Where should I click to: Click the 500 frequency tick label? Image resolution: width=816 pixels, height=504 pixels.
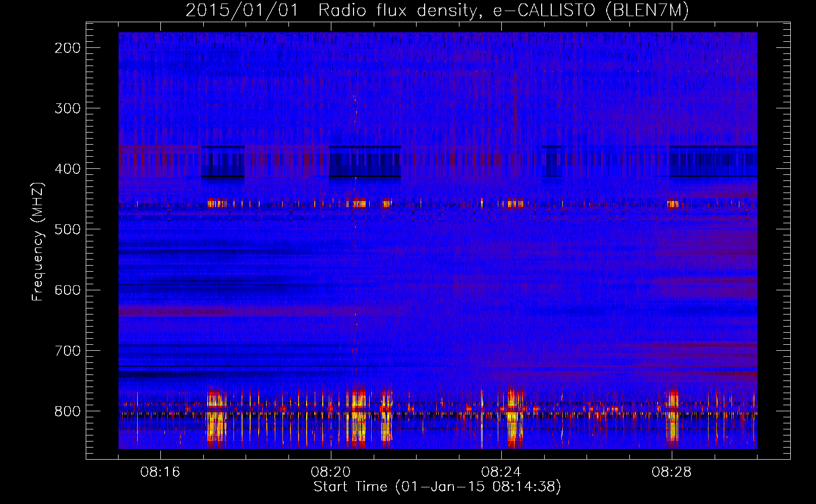click(x=68, y=229)
